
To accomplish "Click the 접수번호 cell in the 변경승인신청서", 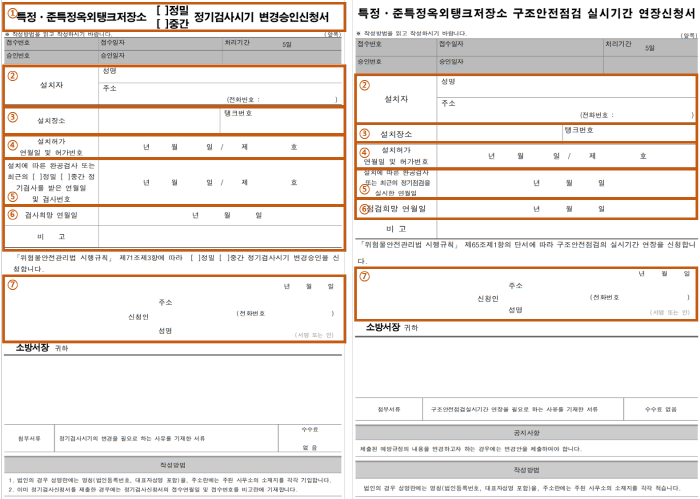I will 51,44.
